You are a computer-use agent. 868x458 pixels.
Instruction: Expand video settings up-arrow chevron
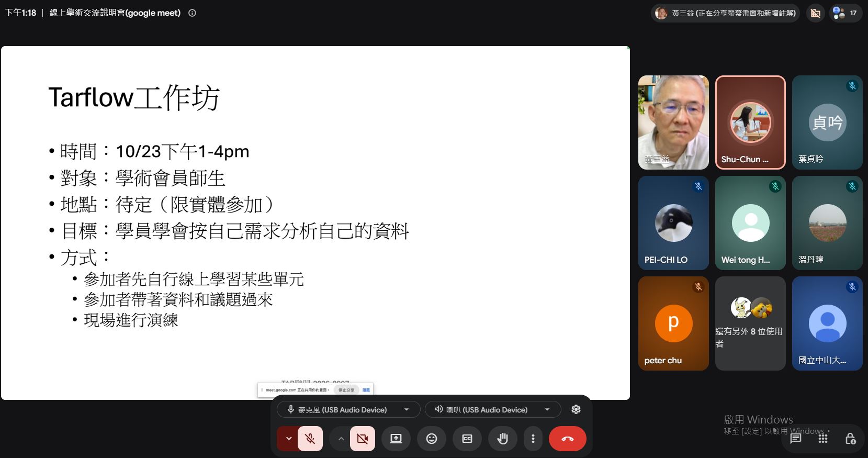pyautogui.click(x=341, y=439)
